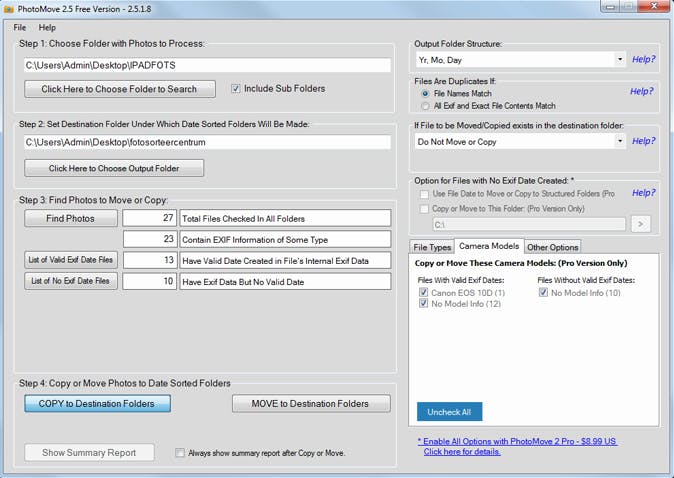Viewport: 674px width, 478px height.
Task: Click the destination folder path field
Action: (207, 142)
